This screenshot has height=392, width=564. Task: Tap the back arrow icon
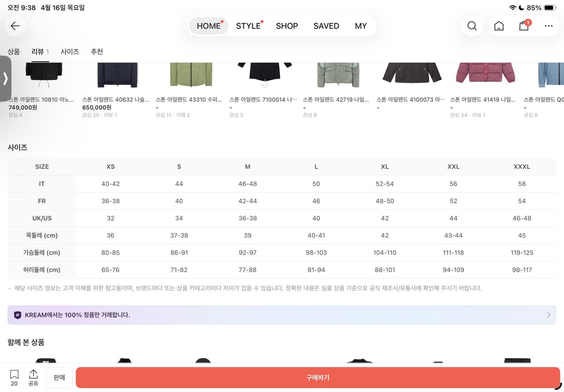(x=15, y=26)
